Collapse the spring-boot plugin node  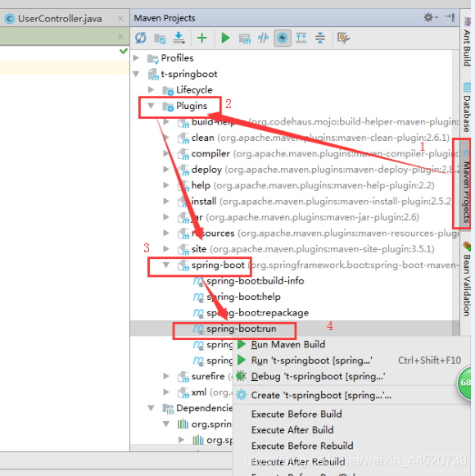pos(166,265)
